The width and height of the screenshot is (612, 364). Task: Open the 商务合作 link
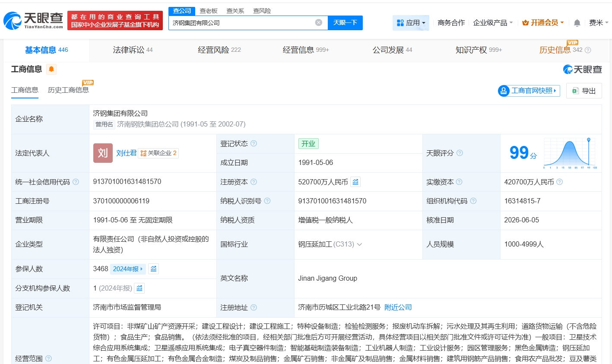pos(451,22)
